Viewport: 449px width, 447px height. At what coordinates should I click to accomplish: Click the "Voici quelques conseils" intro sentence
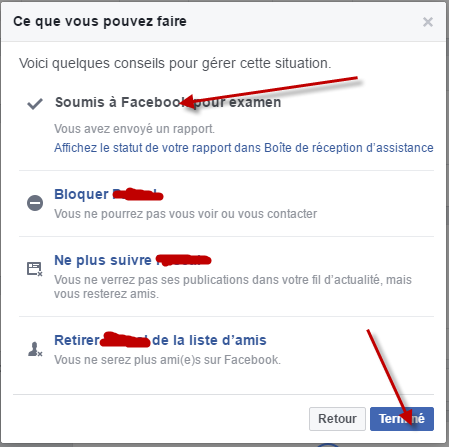point(175,63)
